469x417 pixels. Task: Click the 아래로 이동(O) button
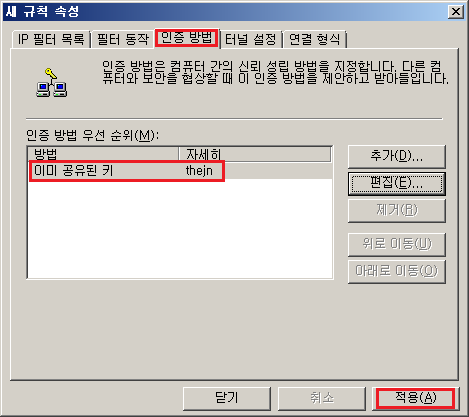coord(397,271)
